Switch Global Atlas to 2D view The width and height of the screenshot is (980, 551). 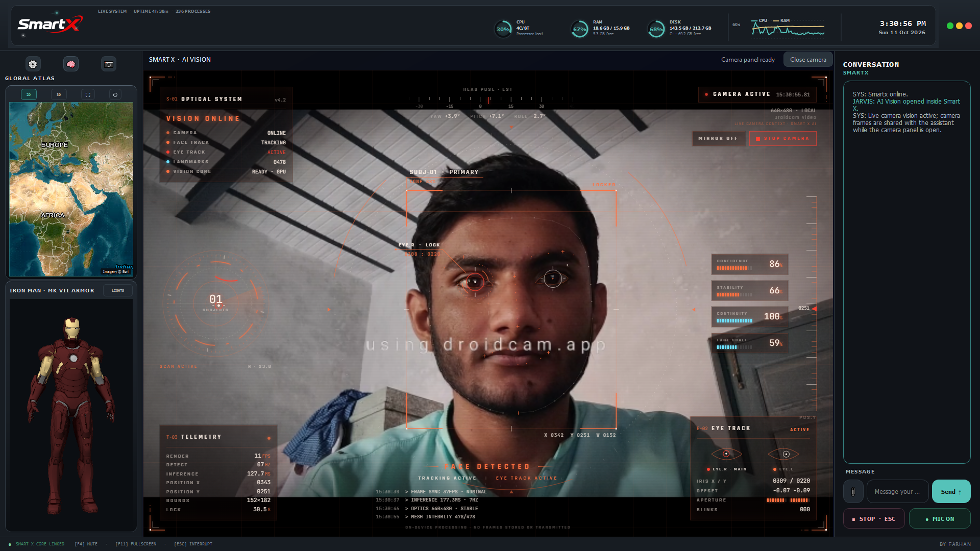pos(29,95)
